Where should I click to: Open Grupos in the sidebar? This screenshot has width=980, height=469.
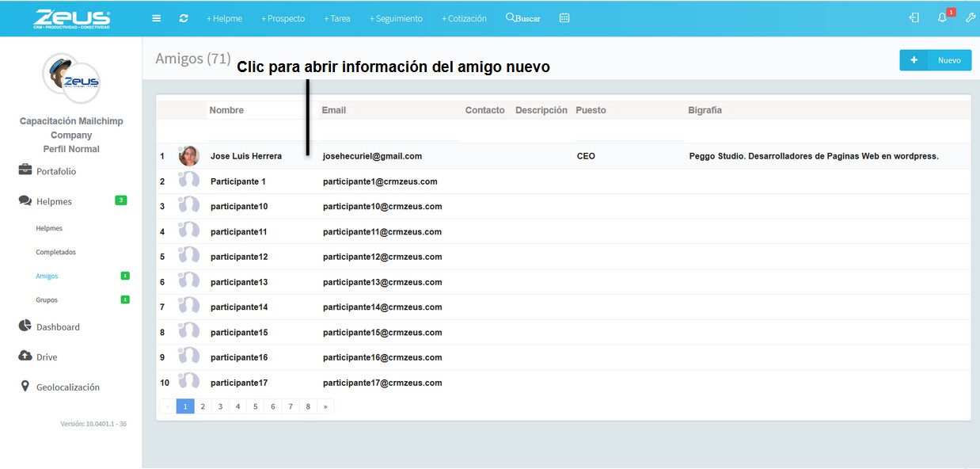(47, 299)
